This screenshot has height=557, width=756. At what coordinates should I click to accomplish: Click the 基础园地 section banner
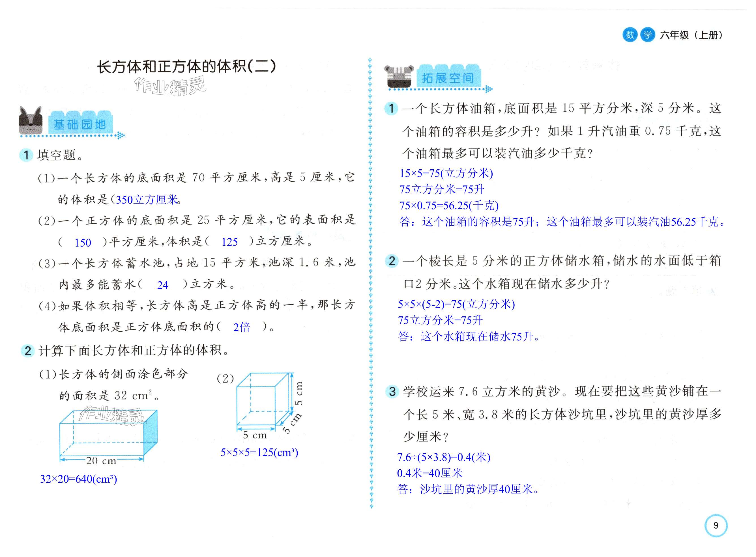(x=80, y=123)
